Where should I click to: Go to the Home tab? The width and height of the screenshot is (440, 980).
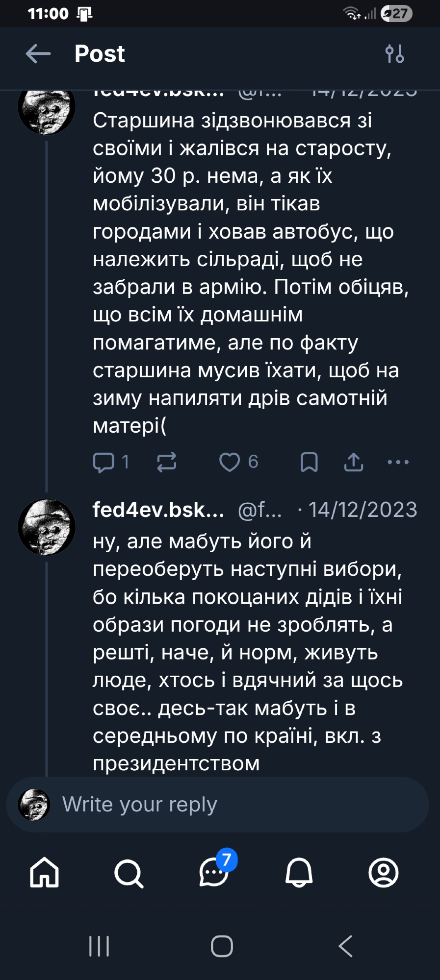pos(44,873)
